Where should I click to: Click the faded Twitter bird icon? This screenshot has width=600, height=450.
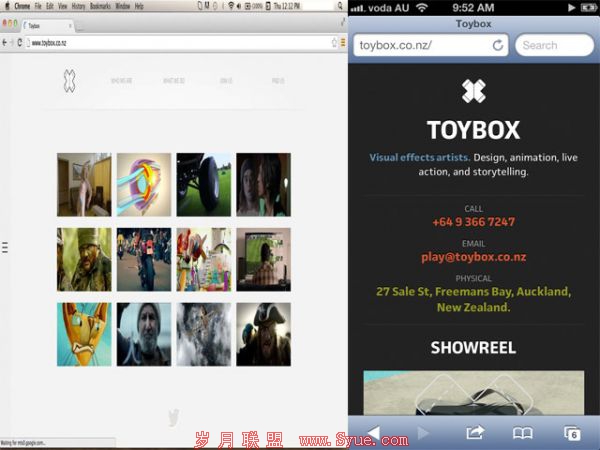click(x=174, y=417)
